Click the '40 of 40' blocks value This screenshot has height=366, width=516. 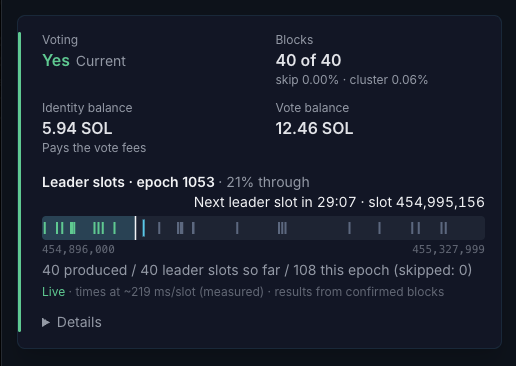pos(308,61)
